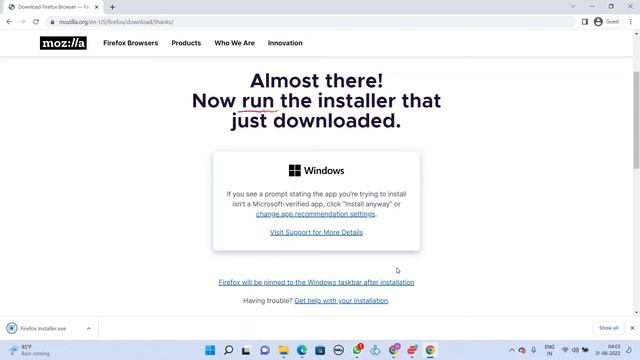Expand Firefox Installer.exe download options chevron
Screen dimensions: 640x360
(89, 328)
